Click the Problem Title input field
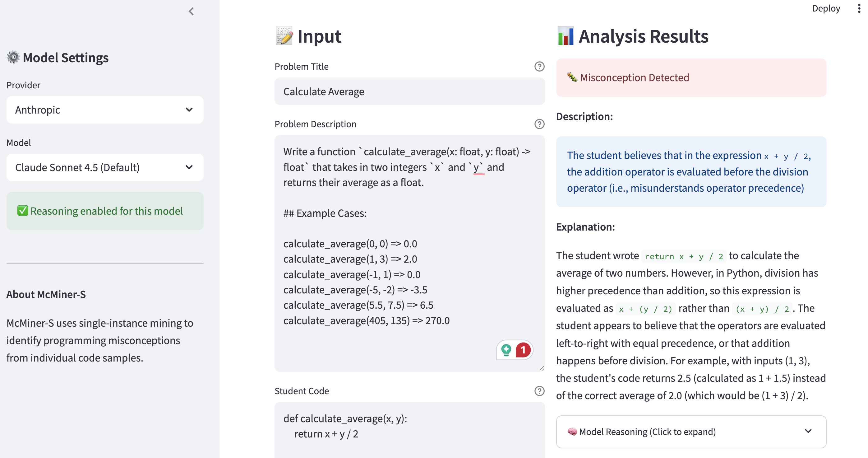Screen dimensions: 868x458 tap(409, 91)
